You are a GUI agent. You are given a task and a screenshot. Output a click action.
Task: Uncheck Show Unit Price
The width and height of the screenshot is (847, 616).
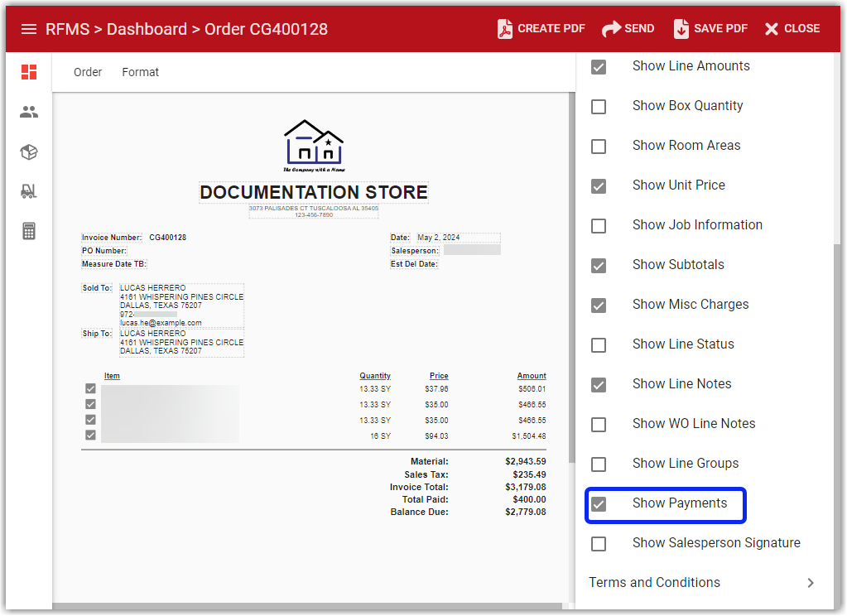coord(599,186)
